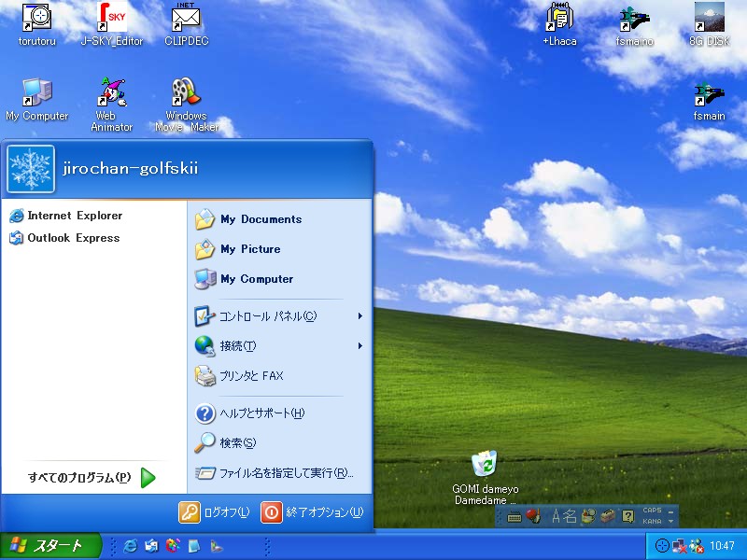Open ファイル名を指定して実行(R) dialog

(x=274, y=473)
